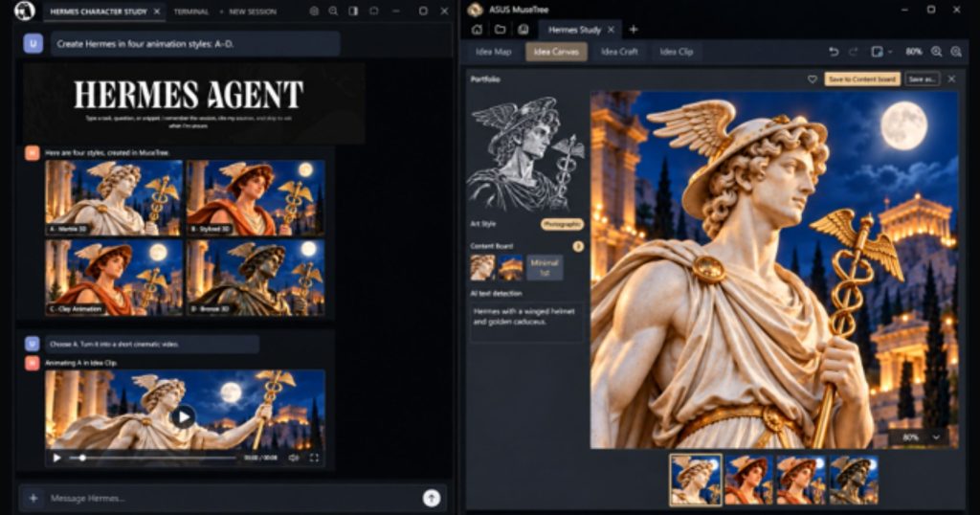Click the attach plus icon in message box
This screenshot has width=980, height=515.
pos(33,498)
